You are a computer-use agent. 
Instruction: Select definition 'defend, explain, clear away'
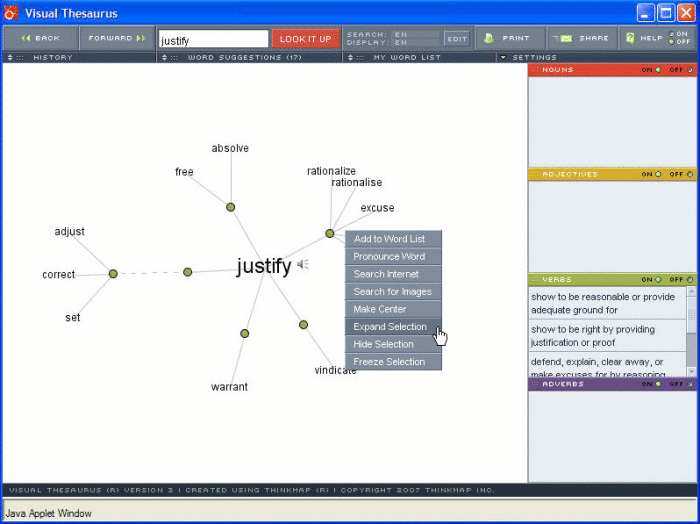(607, 365)
